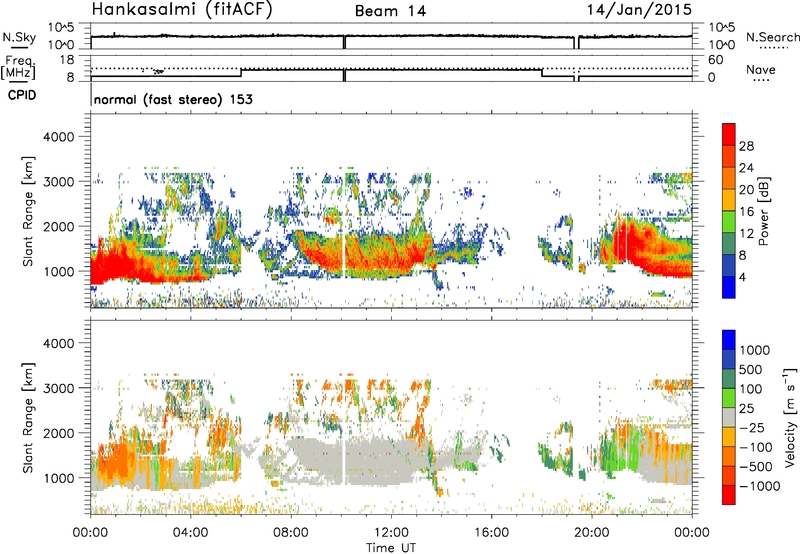Click the red bottom of velocity colorbar
The height and width of the screenshot is (554, 800).
[x=729, y=495]
